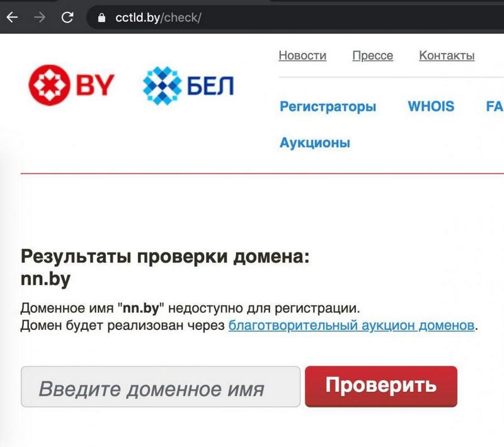The height and width of the screenshot is (447, 504).
Task: Follow the благотворительный аукцион доменов link
Action: point(352,326)
